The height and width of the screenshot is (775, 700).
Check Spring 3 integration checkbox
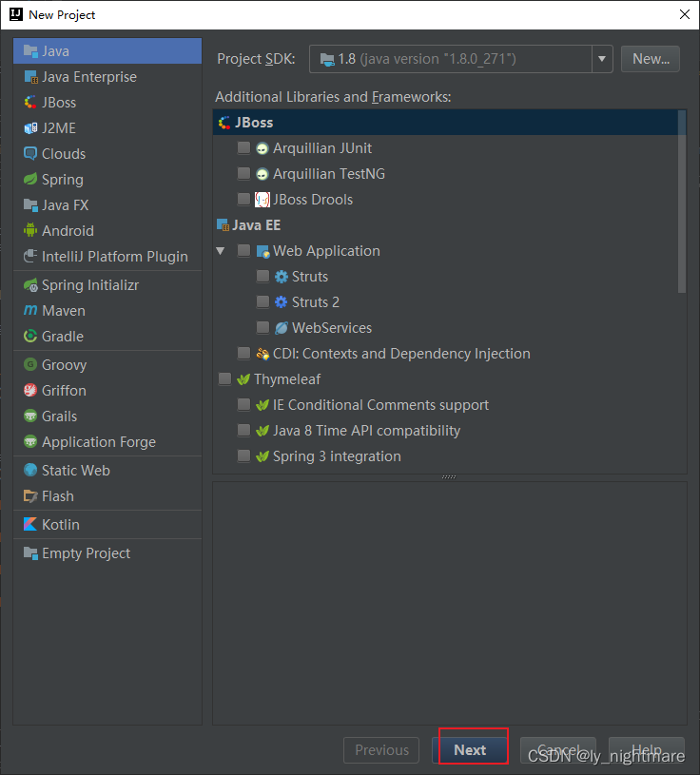(x=243, y=456)
